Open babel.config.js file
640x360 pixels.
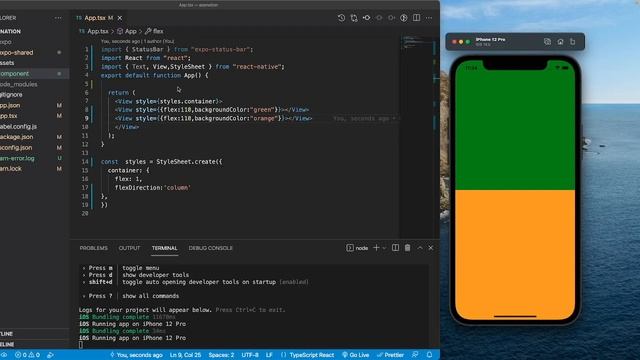[x=33, y=127]
